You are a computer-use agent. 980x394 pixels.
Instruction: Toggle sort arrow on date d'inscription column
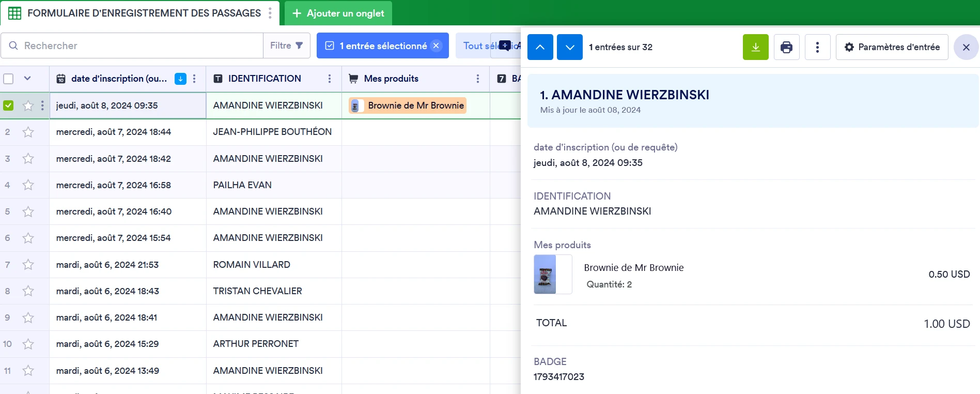tap(180, 79)
